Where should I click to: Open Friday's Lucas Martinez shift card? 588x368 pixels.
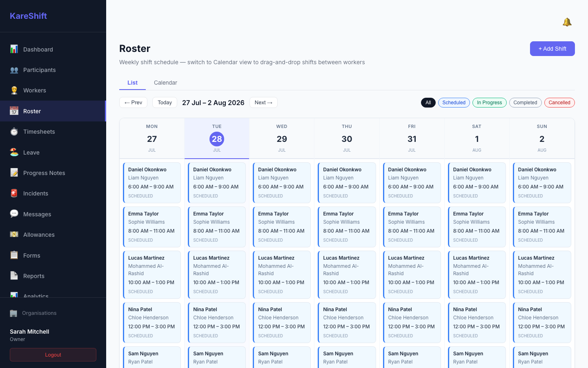(412, 275)
